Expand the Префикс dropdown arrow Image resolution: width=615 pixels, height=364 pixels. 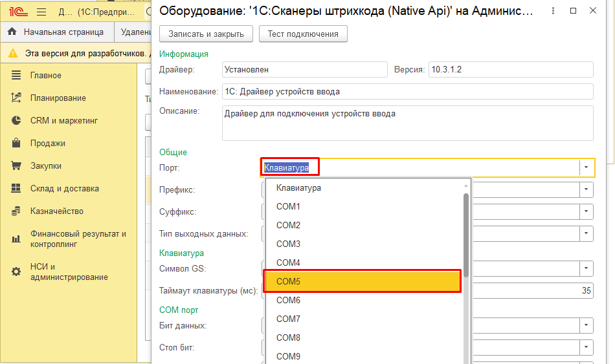[x=587, y=189]
